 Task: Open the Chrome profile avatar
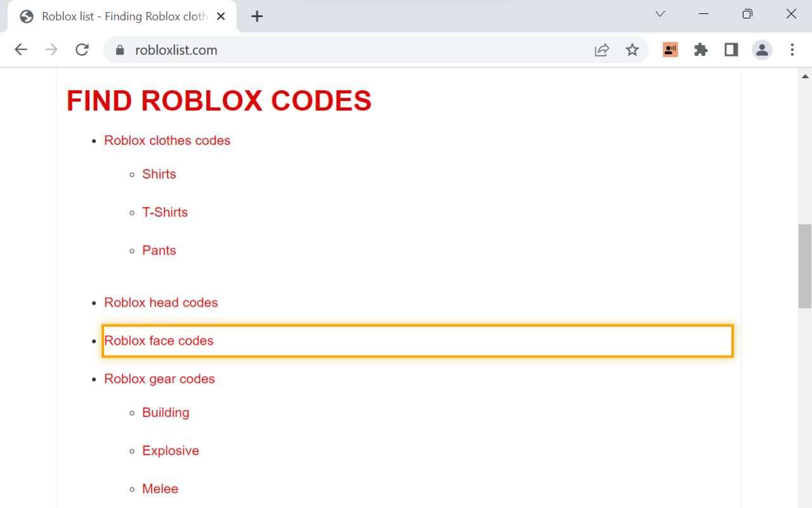[762, 50]
